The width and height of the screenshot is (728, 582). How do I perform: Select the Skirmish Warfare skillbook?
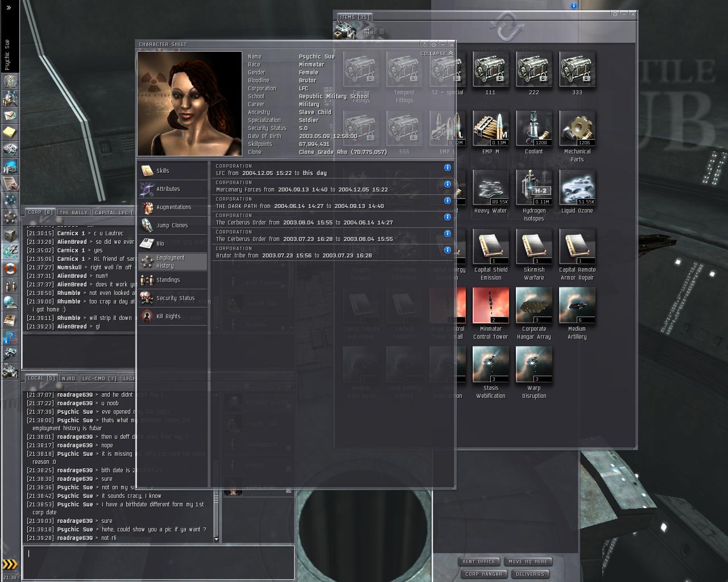click(534, 255)
